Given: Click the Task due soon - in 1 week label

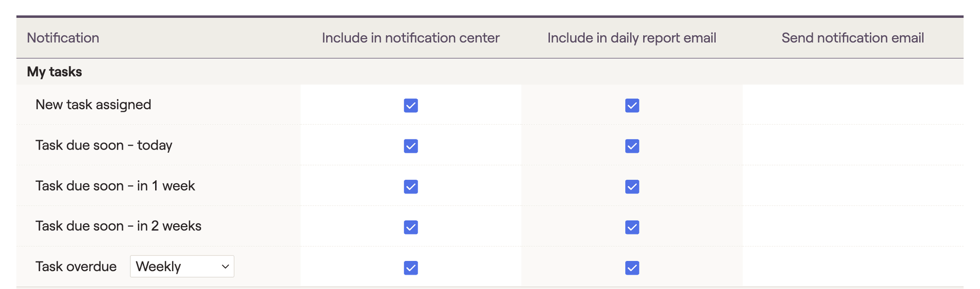Looking at the screenshot, I should tap(115, 186).
